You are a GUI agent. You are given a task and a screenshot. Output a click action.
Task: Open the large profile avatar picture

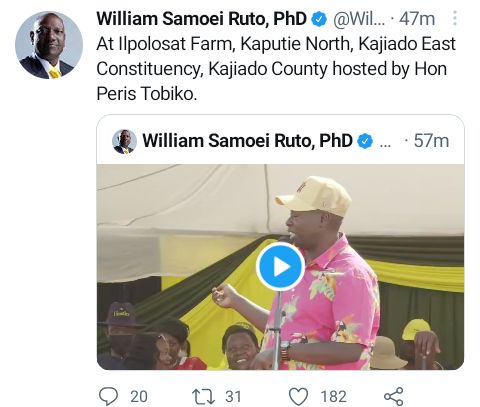pos(49,45)
